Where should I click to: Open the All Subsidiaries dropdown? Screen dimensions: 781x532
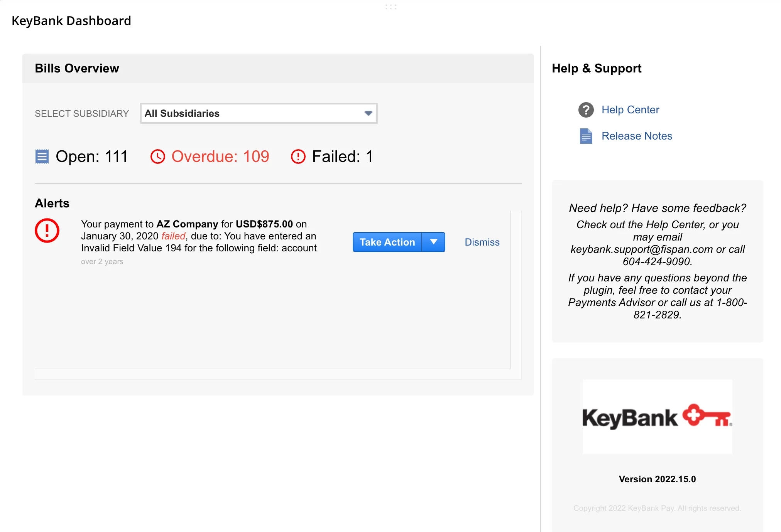tap(259, 113)
